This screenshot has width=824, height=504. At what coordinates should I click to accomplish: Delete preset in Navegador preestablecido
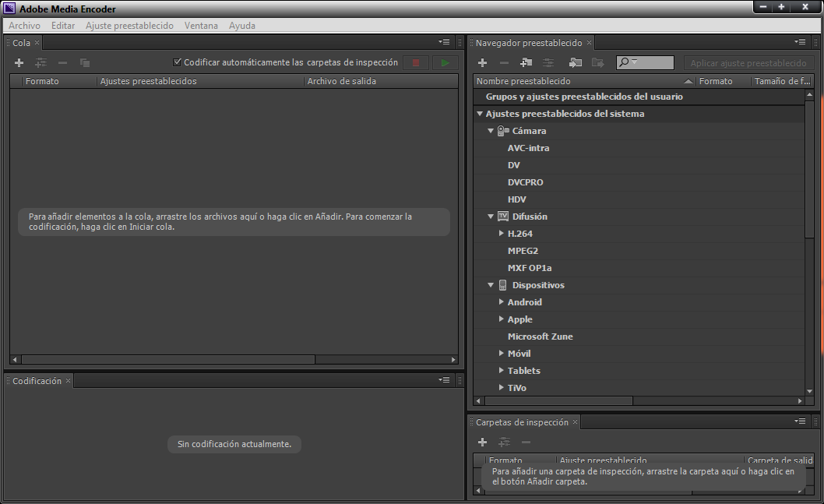click(x=504, y=62)
